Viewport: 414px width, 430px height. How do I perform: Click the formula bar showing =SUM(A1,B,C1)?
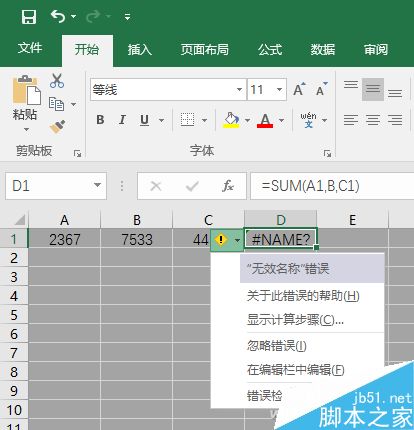coord(332,186)
